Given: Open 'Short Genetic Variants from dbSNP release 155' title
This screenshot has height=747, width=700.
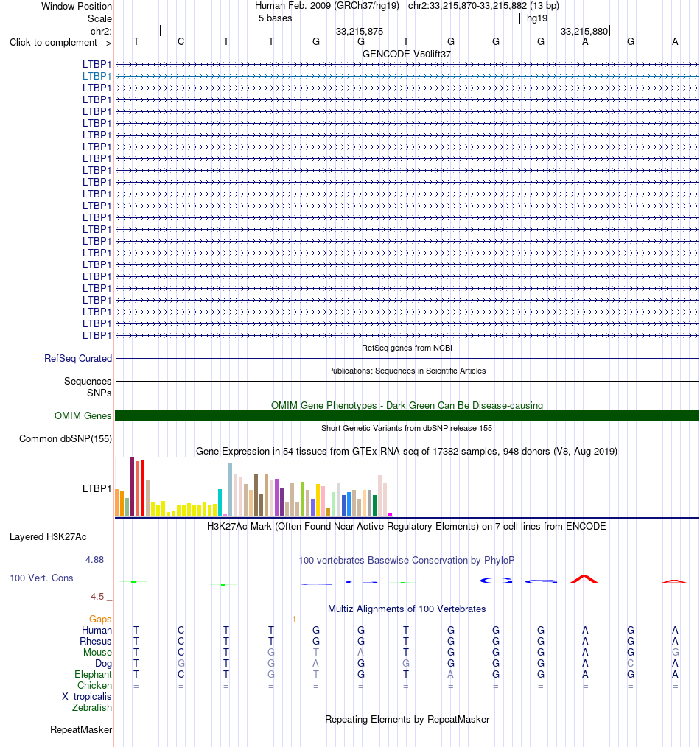Looking at the screenshot, I should click(x=407, y=428).
